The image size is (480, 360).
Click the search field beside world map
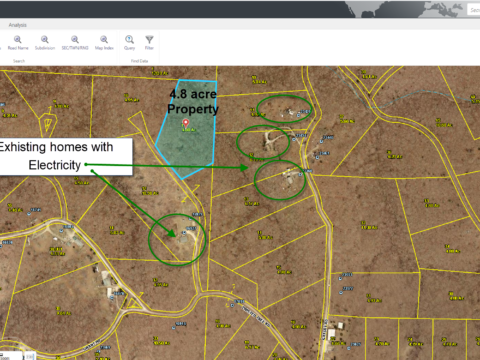(474, 10)
